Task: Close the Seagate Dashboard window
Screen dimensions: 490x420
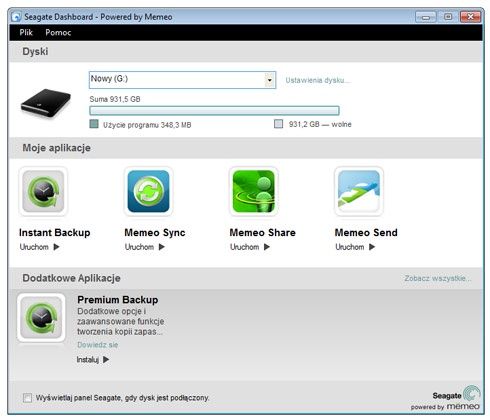Action: [x=470, y=17]
